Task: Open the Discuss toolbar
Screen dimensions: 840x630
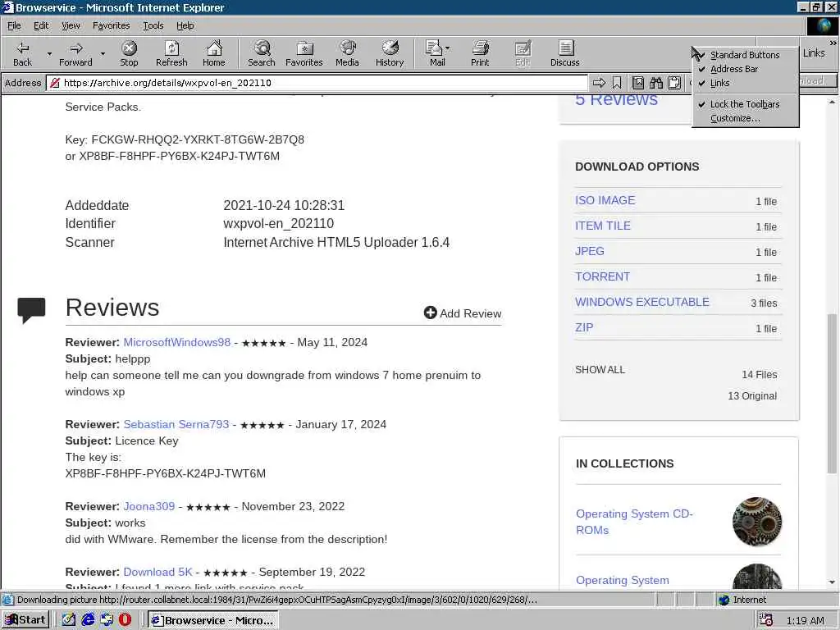Action: (564, 53)
